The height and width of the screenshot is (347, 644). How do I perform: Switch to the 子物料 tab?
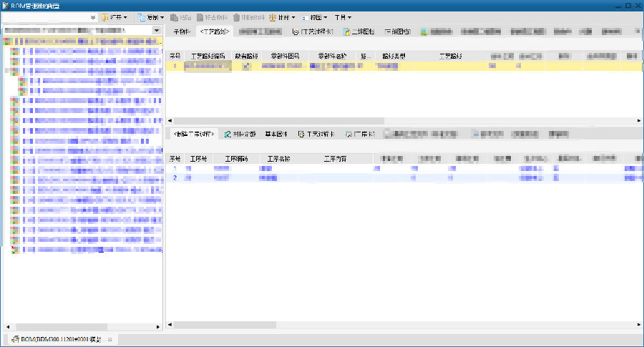point(182,32)
